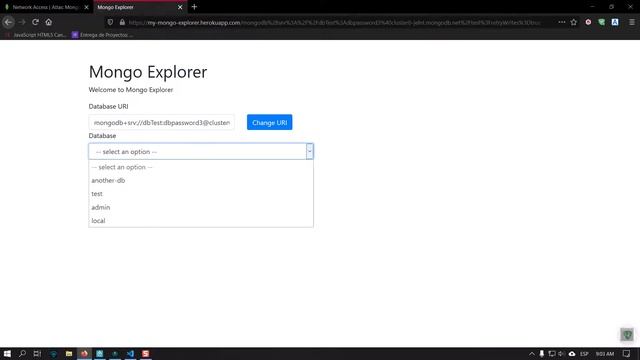Viewport: 640px width, 360px height.
Task: Go to the browser Home page
Action: 49,22
